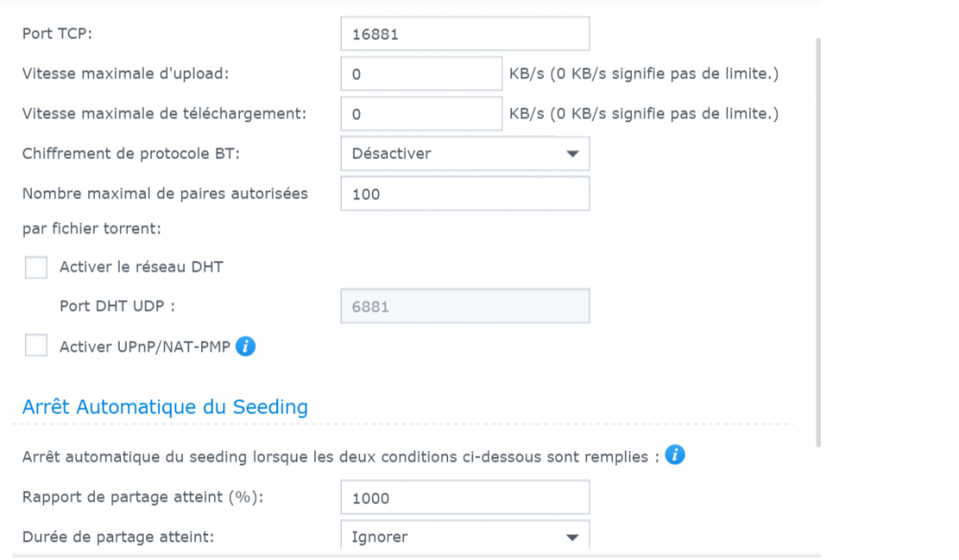The width and height of the screenshot is (959, 560).
Task: Select the maximum download speed field
Action: click(x=421, y=114)
